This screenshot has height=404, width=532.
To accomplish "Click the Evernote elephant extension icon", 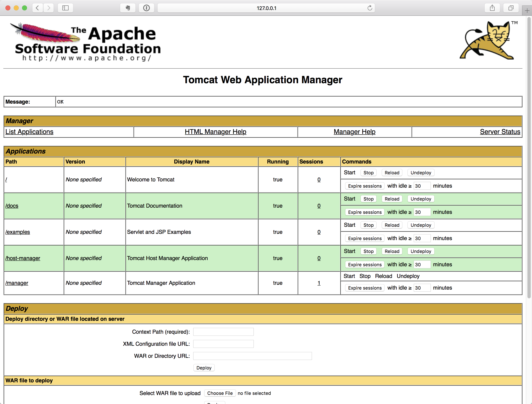I will click(x=128, y=8).
